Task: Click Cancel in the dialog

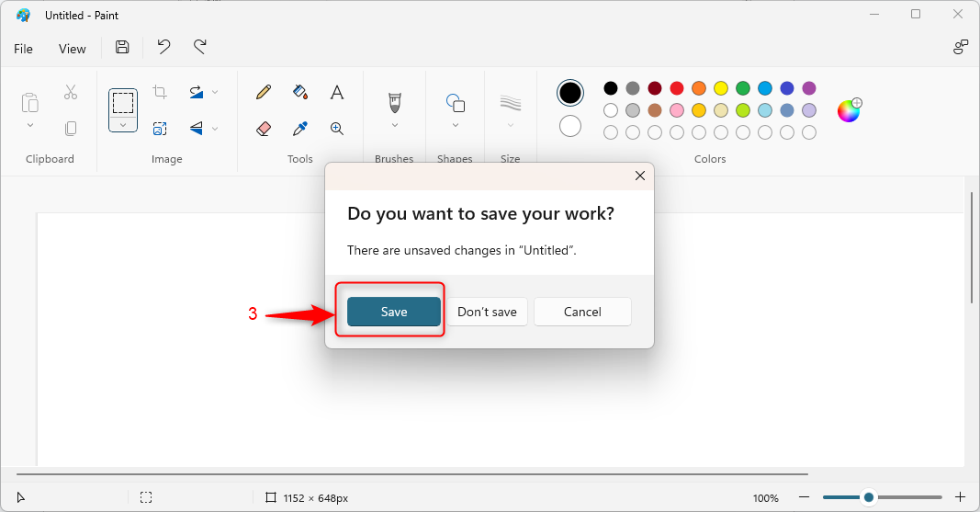Action: (582, 312)
